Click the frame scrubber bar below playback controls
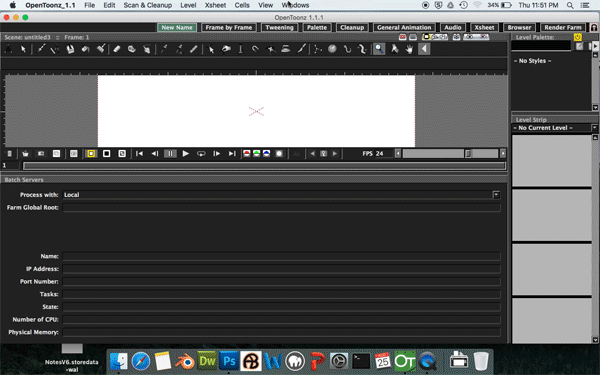 [x=264, y=166]
